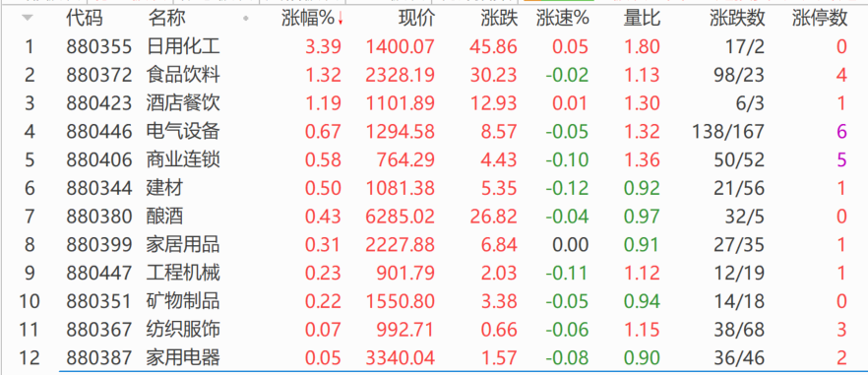Image resolution: width=868 pixels, height=375 pixels.
Task: Sort by 涨跌 column header
Action: 499,19
